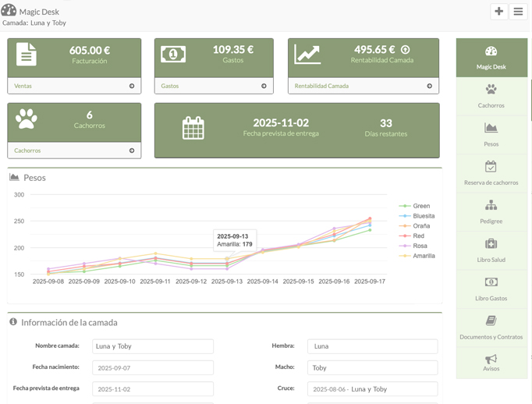Open Cachorros paw icon in sidebar
532x404 pixels.
pos(491,90)
